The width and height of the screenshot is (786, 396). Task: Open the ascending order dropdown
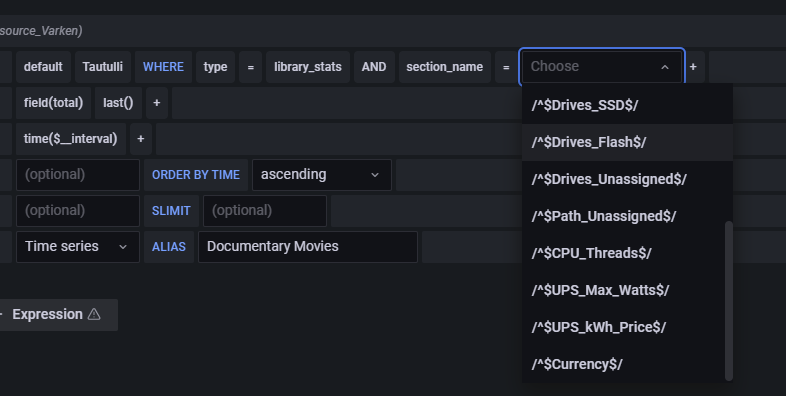point(322,175)
